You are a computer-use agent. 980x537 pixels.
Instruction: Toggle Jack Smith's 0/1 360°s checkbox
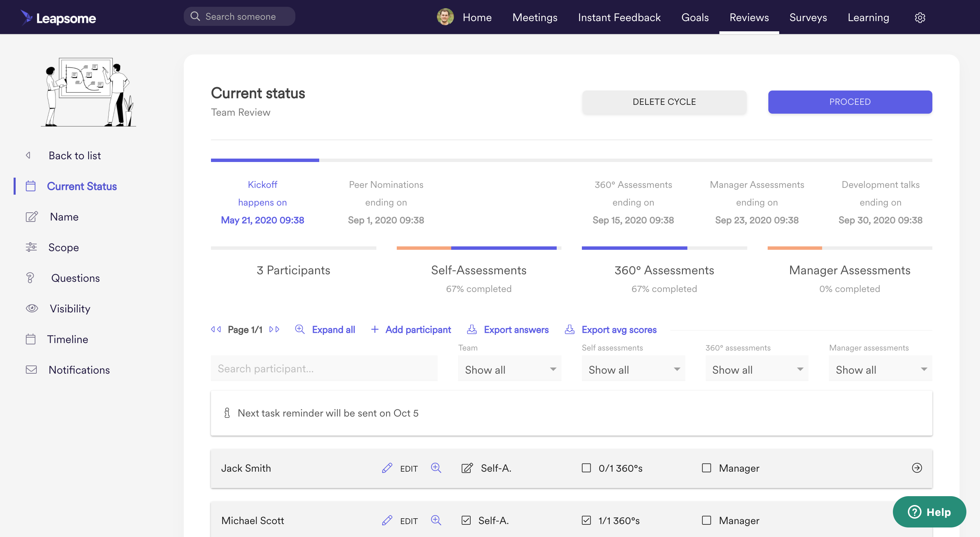[x=586, y=468]
